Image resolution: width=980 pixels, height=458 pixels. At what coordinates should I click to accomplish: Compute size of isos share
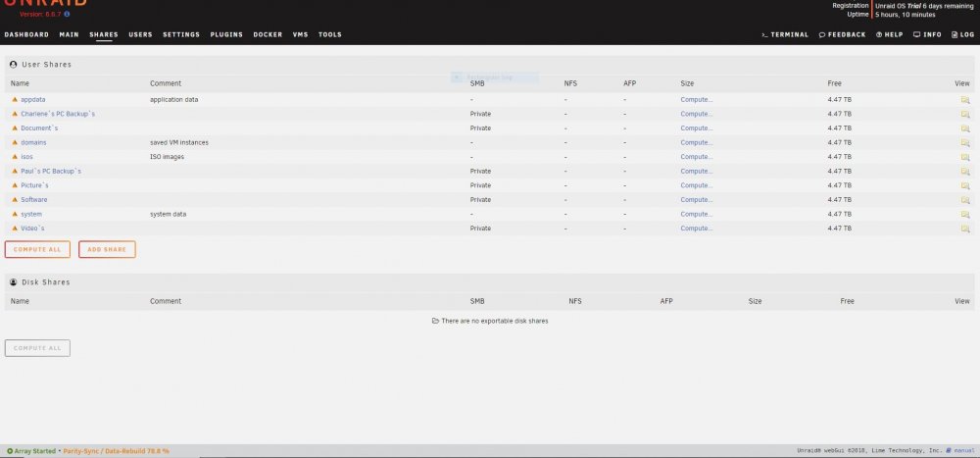(x=696, y=157)
